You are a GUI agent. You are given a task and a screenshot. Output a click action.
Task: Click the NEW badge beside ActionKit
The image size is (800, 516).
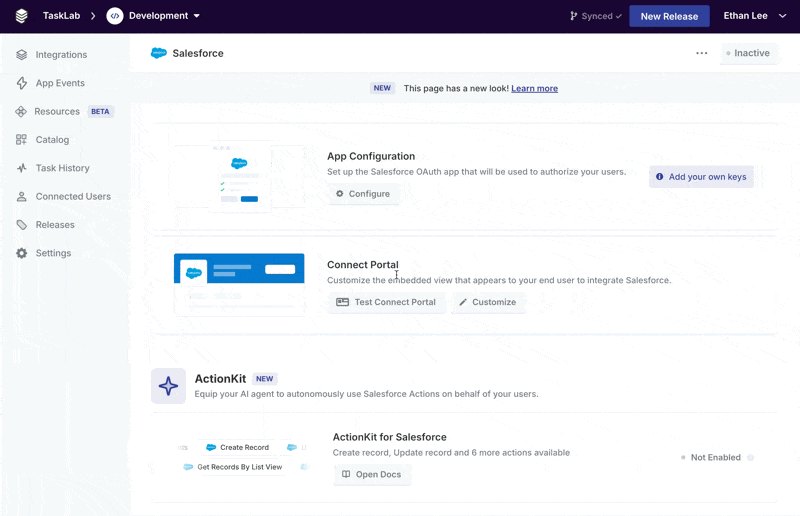click(264, 379)
